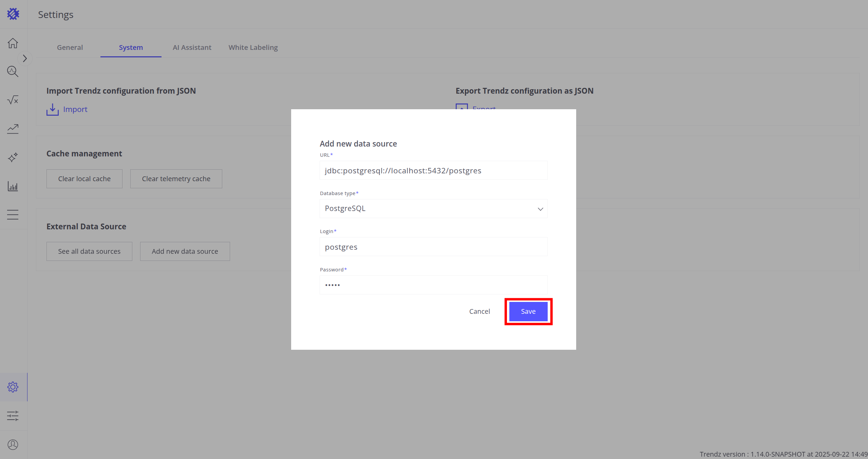The width and height of the screenshot is (868, 459).
Task: Open the trend line chart sidebar icon
Action: pos(13,129)
